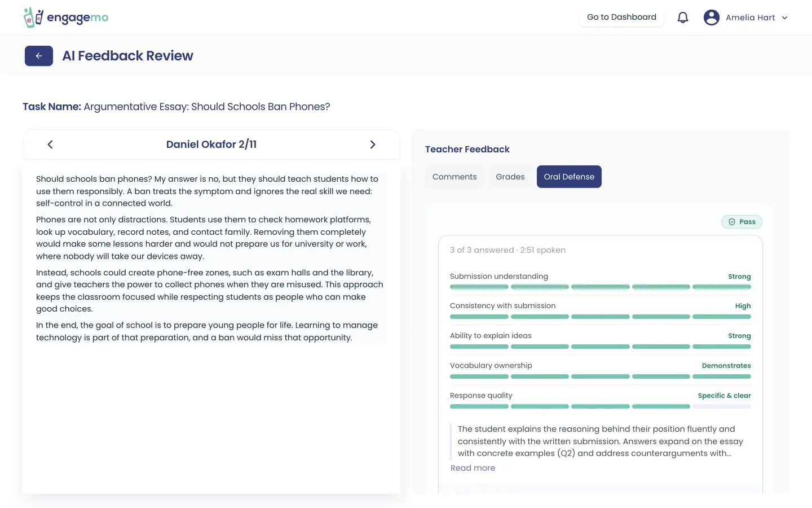Viewport: 812px width, 508px height.
Task: Advance to the next student submission
Action: pos(373,144)
